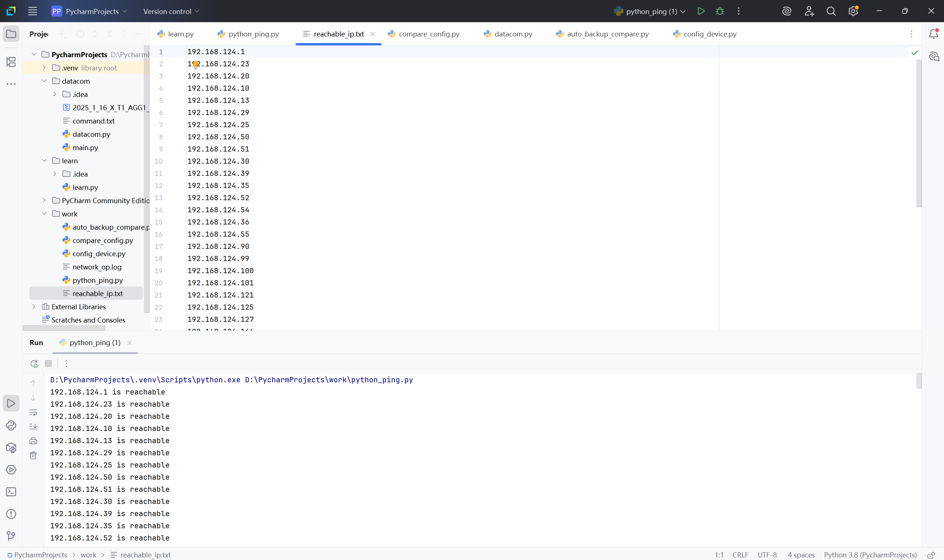This screenshot has height=560, width=944.
Task: Switch to the compare_config.py editor tab
Action: 429,34
